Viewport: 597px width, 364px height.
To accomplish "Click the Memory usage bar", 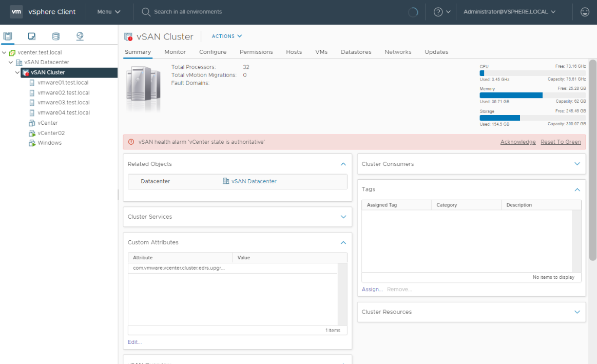I will (533, 95).
